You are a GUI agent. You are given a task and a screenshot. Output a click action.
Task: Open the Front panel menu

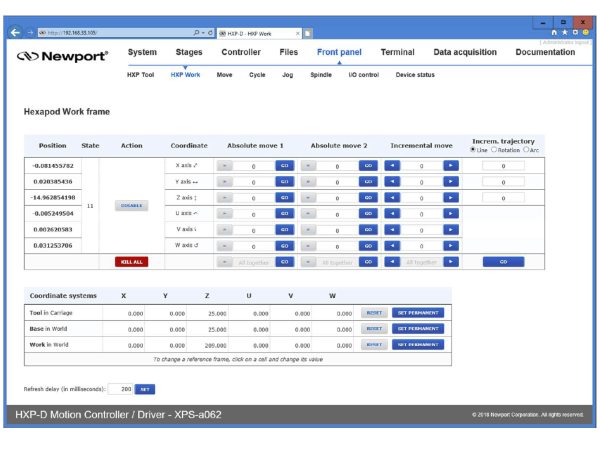(x=339, y=52)
